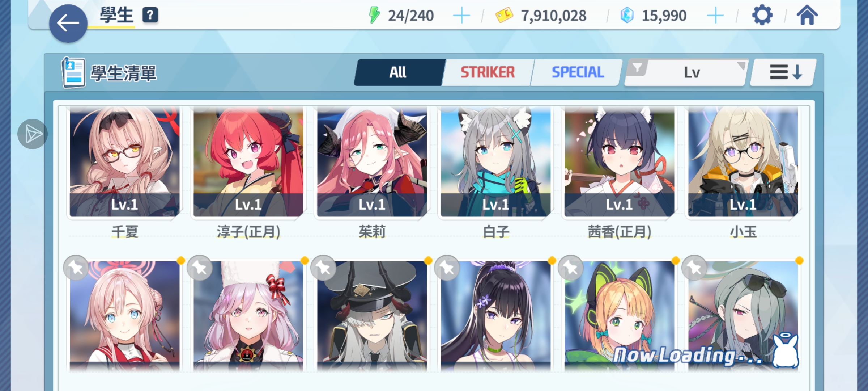Buy gems with plus beside 15,990
This screenshot has width=868, height=391.
(715, 16)
